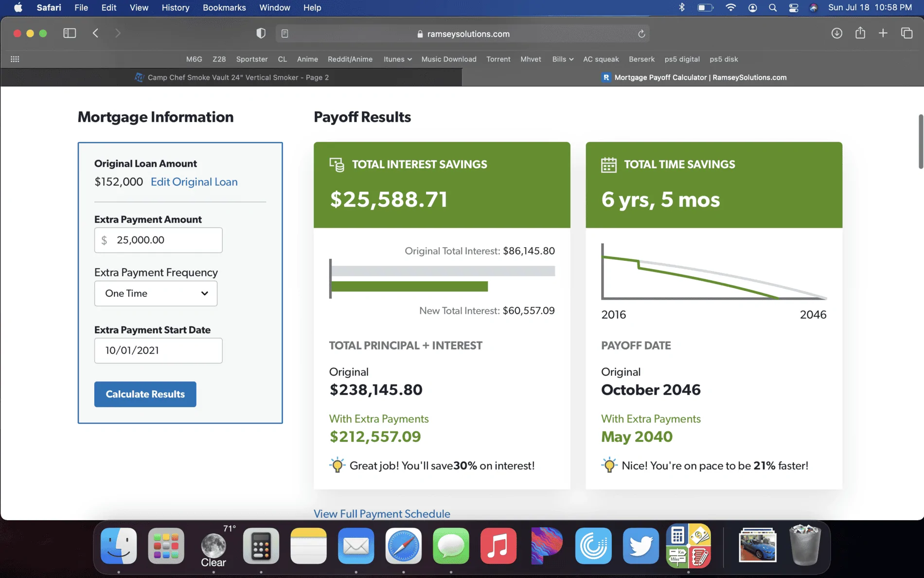Screen dimensions: 924x578
Task: Reload the ramseysolutions.com page
Action: tap(641, 34)
